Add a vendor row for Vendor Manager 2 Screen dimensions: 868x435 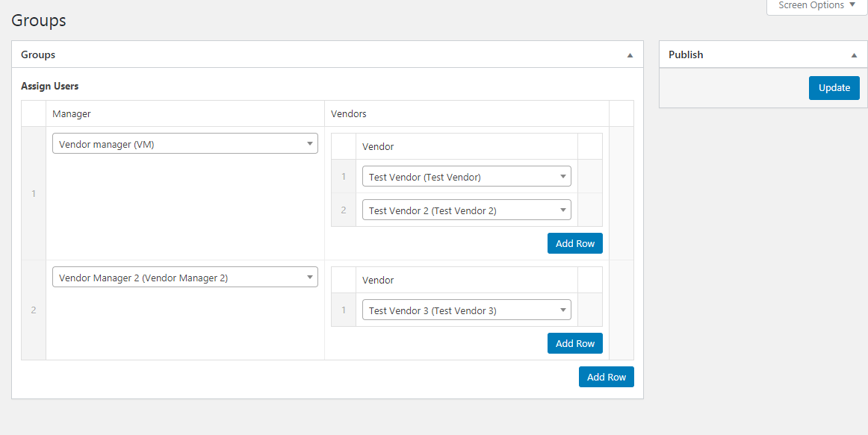pos(574,343)
